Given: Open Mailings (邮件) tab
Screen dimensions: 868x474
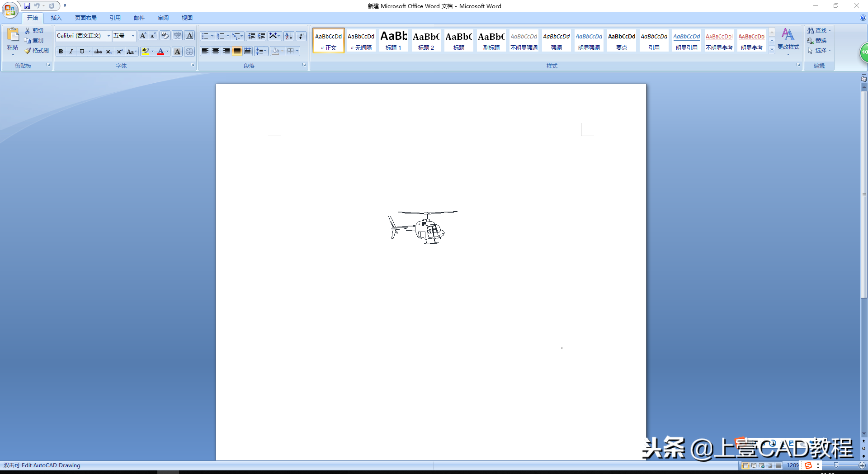Looking at the screenshot, I should pos(139,18).
